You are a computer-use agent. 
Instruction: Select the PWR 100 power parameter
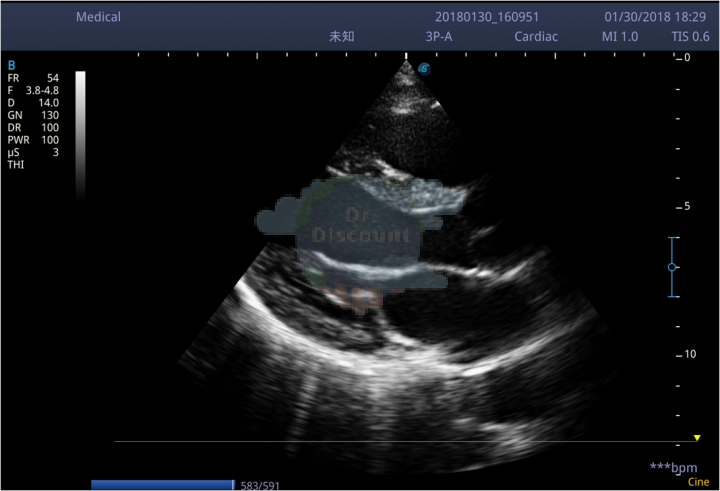tap(33, 140)
